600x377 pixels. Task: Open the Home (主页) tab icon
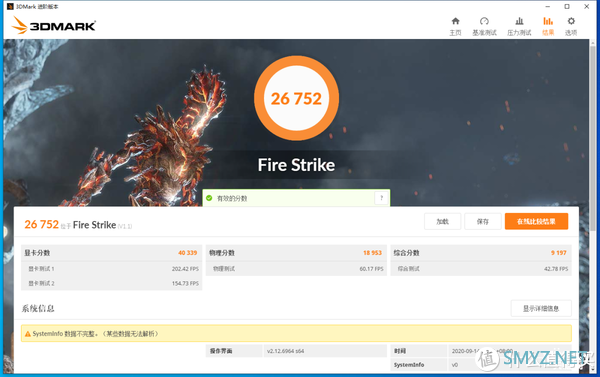coord(455,21)
